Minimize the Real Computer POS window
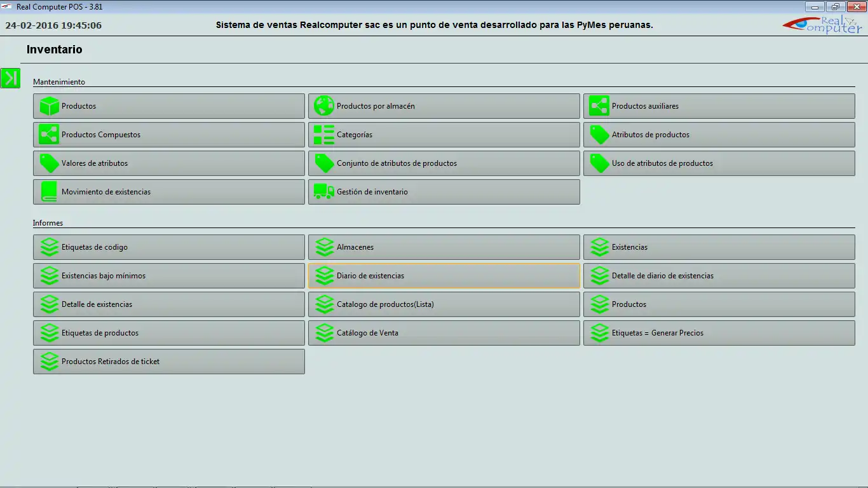 click(815, 7)
